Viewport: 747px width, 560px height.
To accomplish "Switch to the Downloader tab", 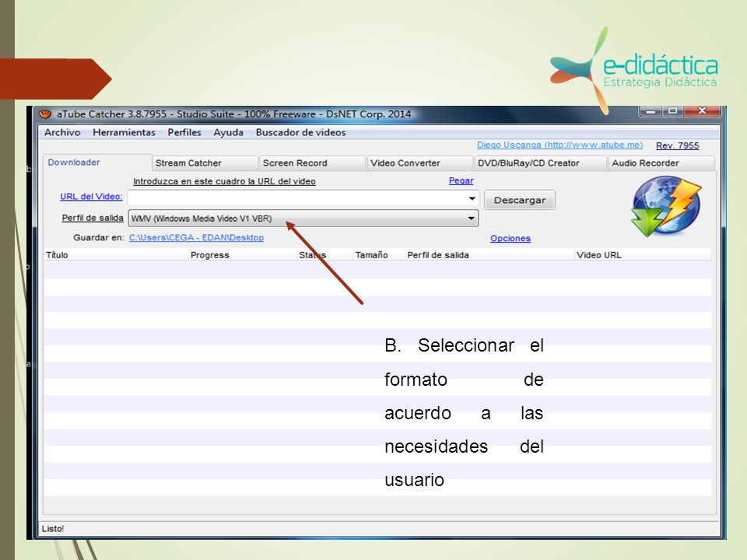I will (97, 163).
